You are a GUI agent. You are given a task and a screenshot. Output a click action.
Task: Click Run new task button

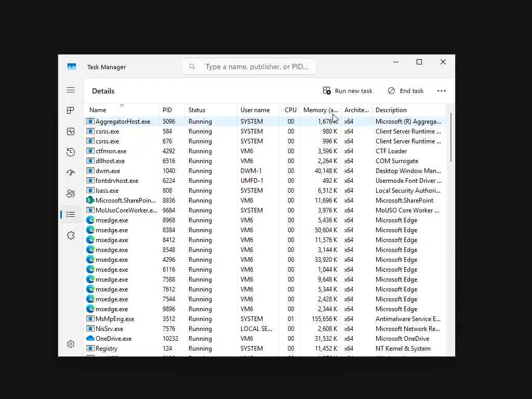348,91
